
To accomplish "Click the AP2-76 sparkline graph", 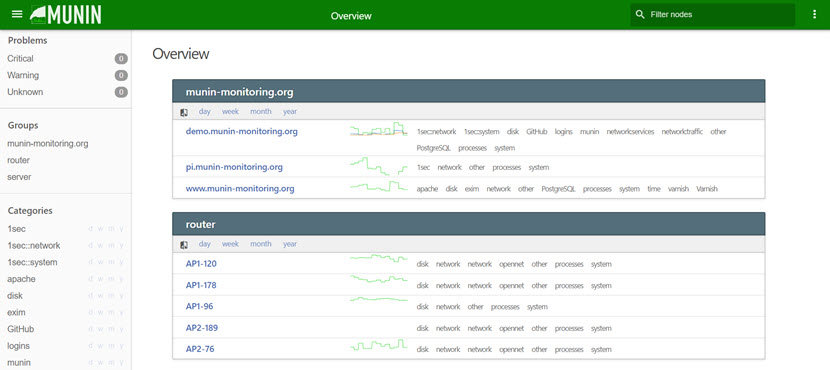I will [x=378, y=346].
